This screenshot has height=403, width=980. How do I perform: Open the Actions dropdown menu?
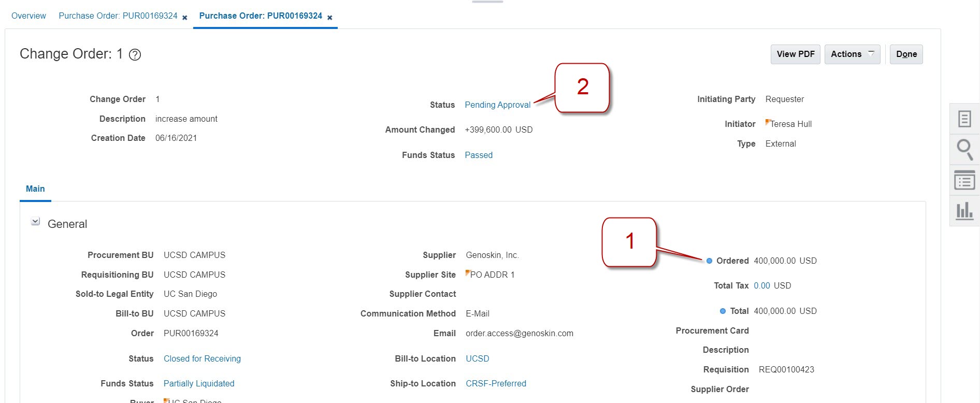[852, 54]
